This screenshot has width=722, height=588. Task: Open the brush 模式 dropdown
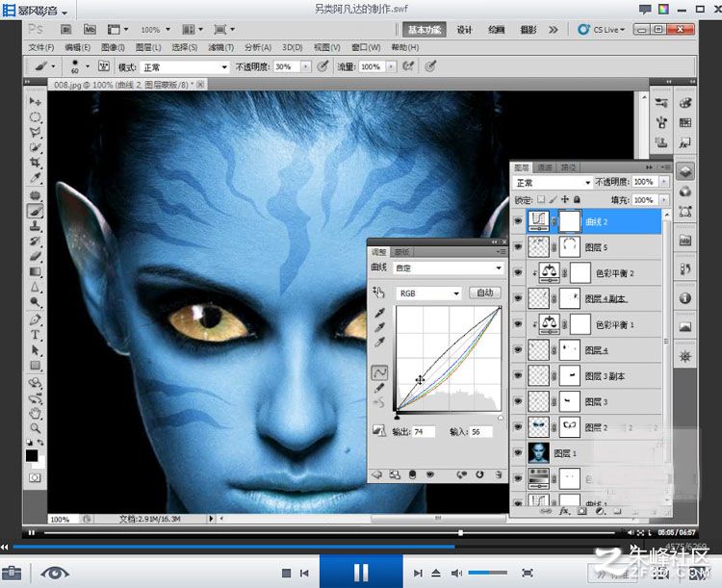[184, 67]
